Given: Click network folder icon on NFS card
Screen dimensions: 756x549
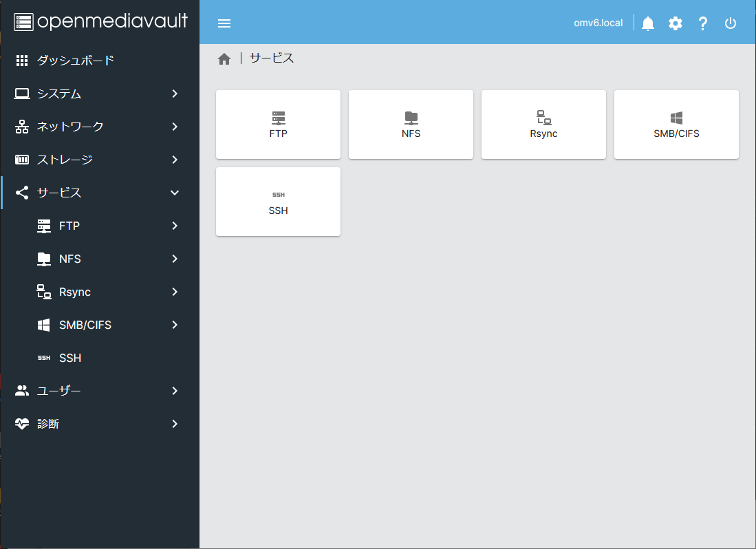Looking at the screenshot, I should coord(411,118).
